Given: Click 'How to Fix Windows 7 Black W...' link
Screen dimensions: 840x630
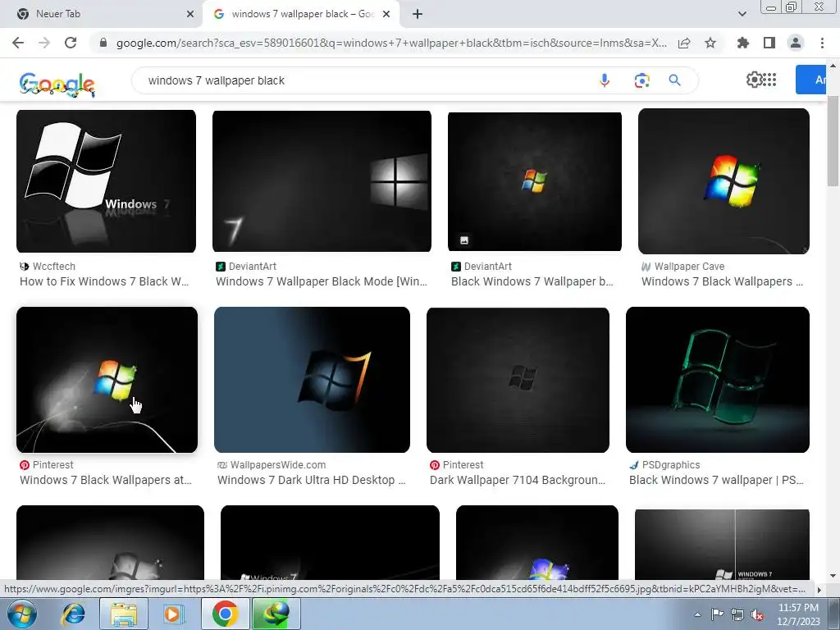Looking at the screenshot, I should point(104,281).
